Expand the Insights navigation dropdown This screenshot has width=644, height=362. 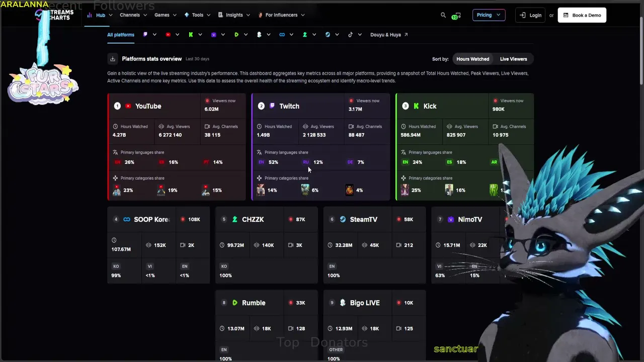coord(234,15)
